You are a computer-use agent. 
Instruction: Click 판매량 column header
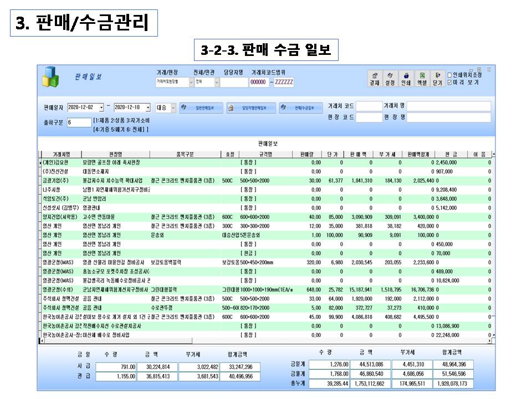[307, 155]
